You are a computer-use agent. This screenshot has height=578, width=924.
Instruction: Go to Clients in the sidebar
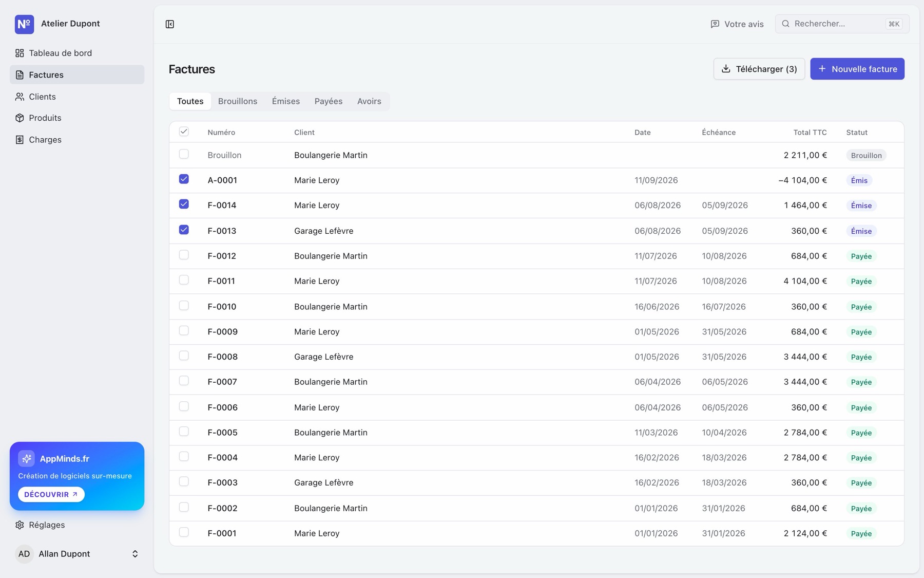coord(77,97)
